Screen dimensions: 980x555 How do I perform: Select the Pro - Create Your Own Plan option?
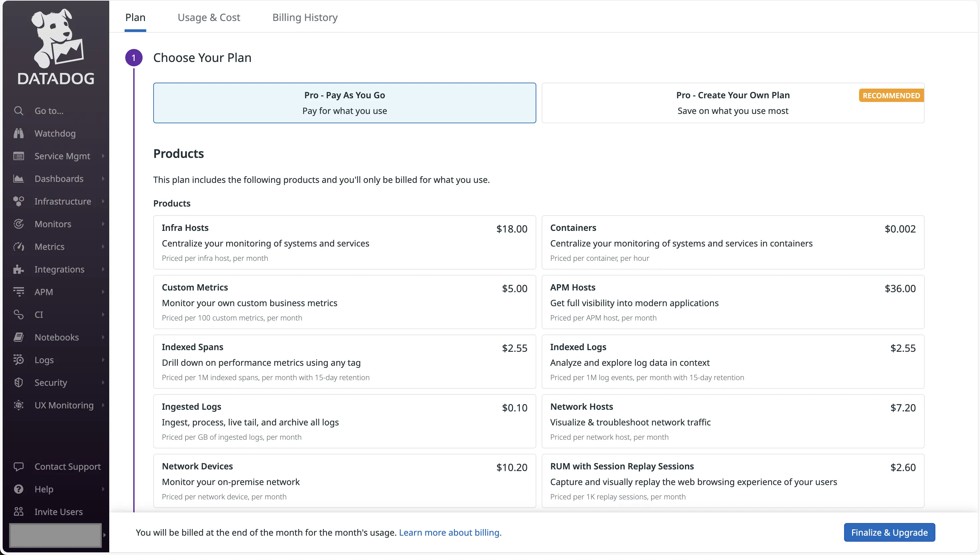coord(732,103)
